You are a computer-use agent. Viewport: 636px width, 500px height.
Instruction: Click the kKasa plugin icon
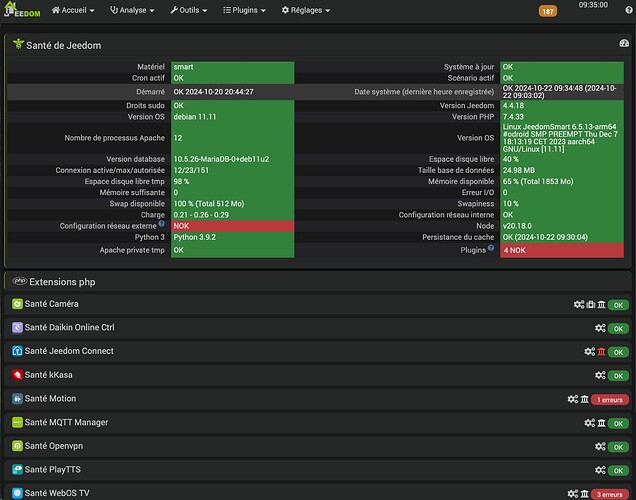point(17,375)
